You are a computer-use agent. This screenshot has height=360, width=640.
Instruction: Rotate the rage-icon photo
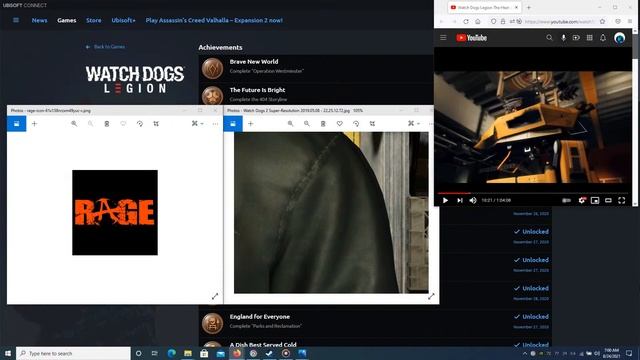pos(140,124)
